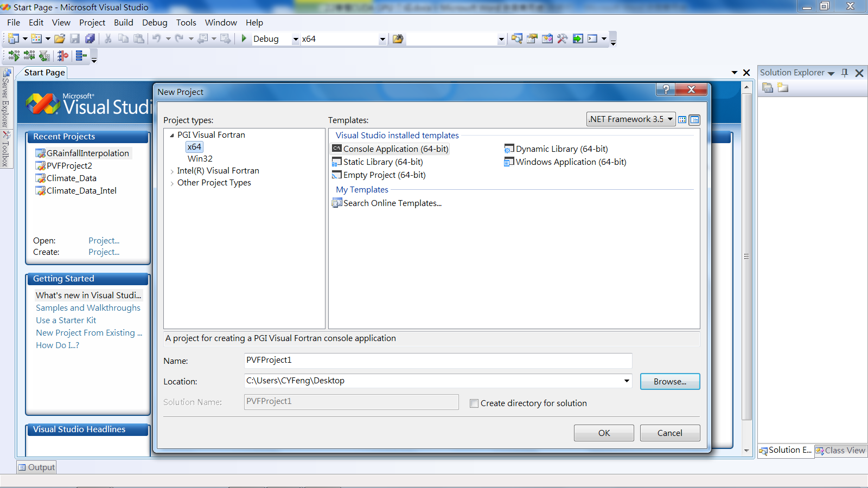Viewport: 868px width, 488px height.
Task: Open the Command Window toolbar icon
Action: (x=592, y=38)
